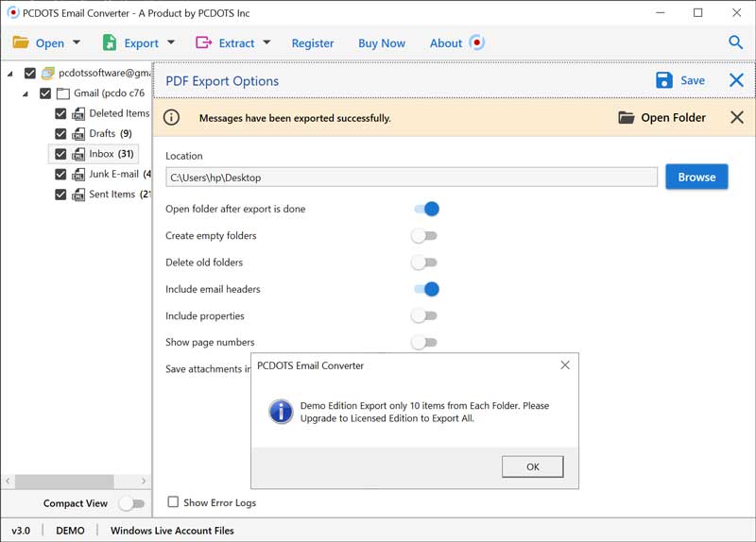Select the Drafts (9) tree item text

tap(111, 133)
